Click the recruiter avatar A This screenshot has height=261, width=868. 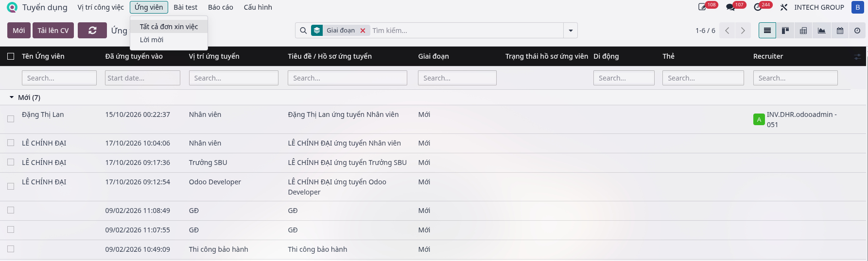coord(759,119)
